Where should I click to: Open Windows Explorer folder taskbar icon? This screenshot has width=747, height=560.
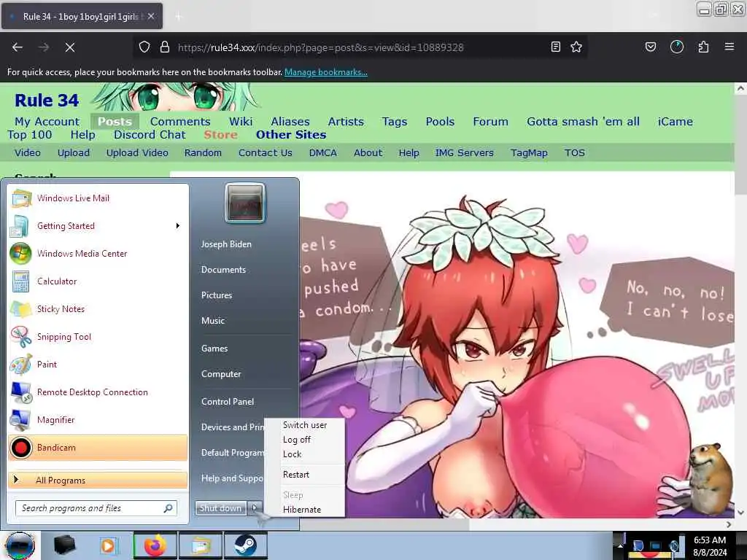[201, 545]
